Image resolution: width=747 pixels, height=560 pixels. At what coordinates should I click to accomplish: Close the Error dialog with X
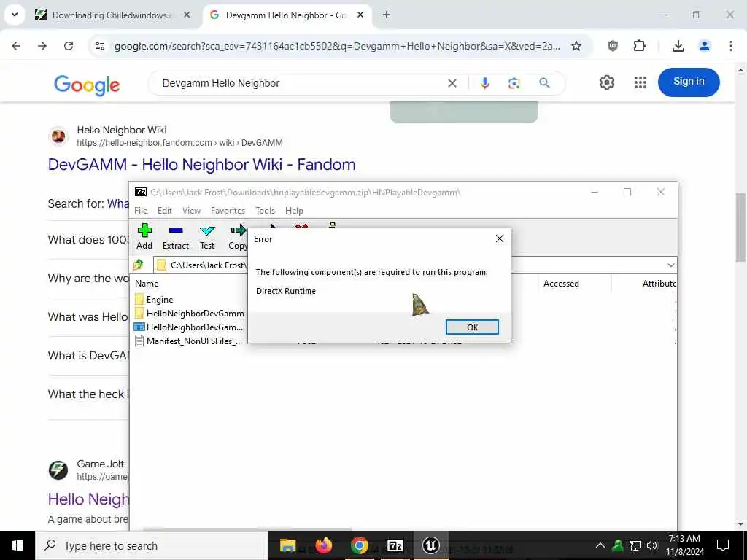click(499, 238)
